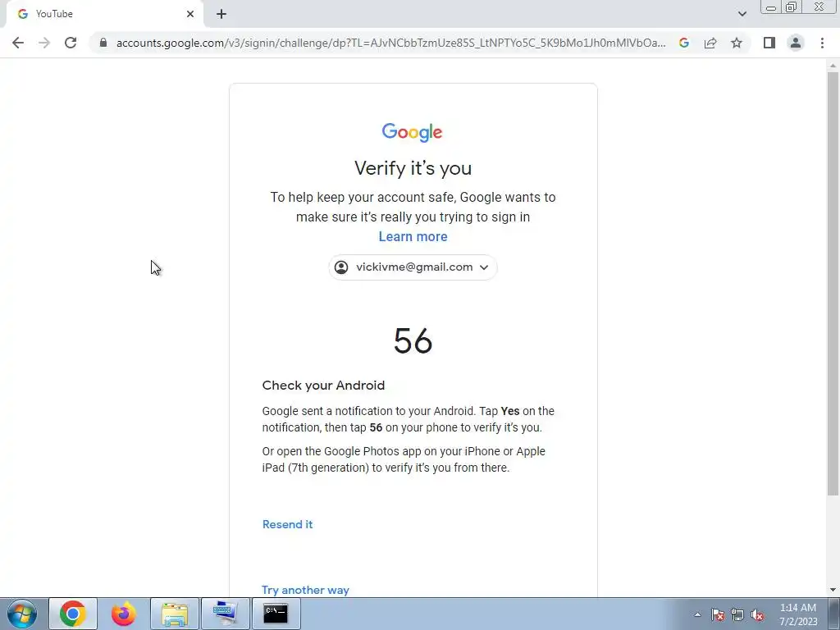Image resolution: width=840 pixels, height=630 pixels.
Task: Expand the vickivme@gmail.com account selector
Action: tap(413, 267)
